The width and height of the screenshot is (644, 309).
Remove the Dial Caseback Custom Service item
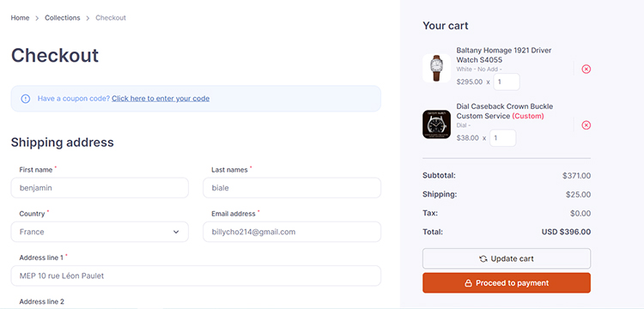pyautogui.click(x=586, y=124)
